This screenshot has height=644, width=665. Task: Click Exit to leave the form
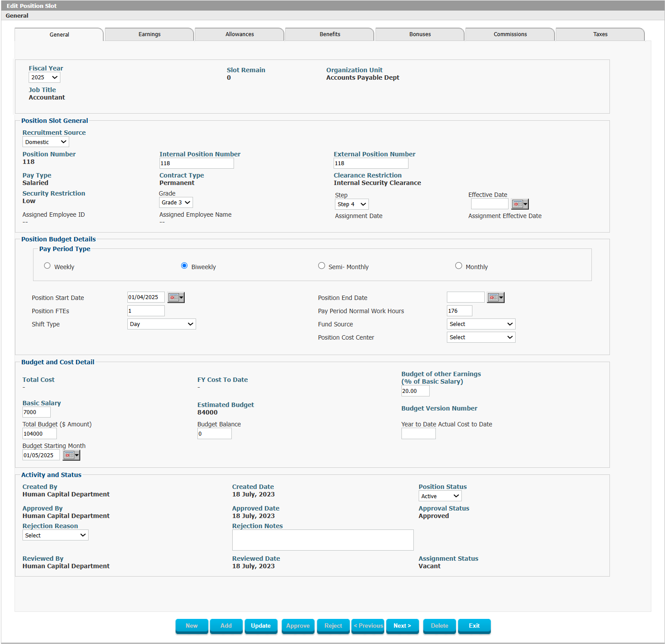pos(474,626)
